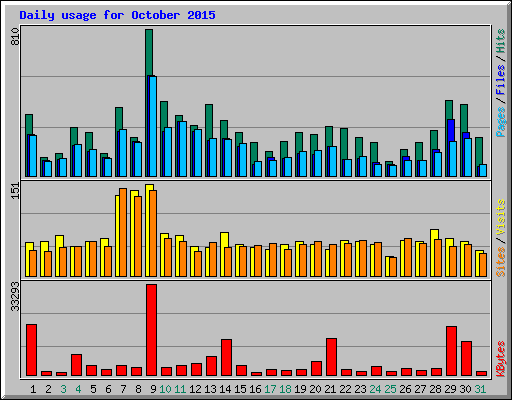
Task: Click the day 18 axis label
Action: tap(285, 389)
